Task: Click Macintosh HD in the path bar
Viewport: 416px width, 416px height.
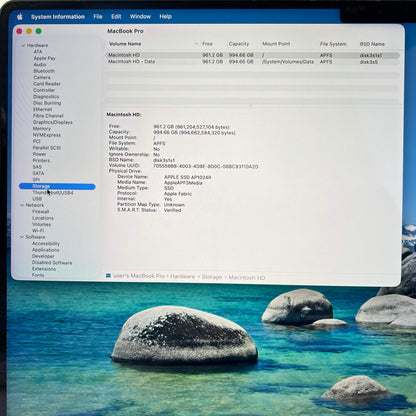Action: pos(247,277)
